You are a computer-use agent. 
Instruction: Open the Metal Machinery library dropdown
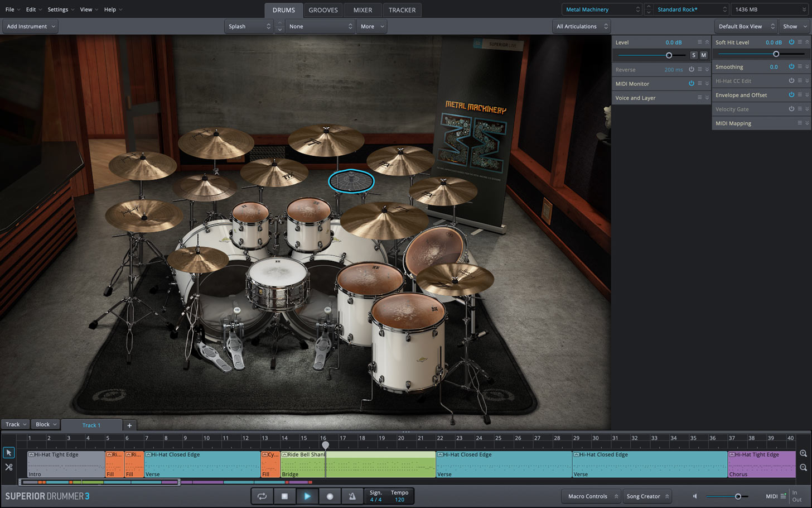(602, 9)
